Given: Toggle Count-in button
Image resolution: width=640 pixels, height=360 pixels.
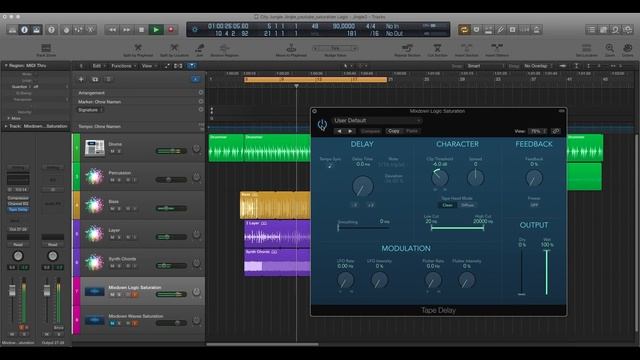Looking at the screenshot, I should tap(525, 30).
